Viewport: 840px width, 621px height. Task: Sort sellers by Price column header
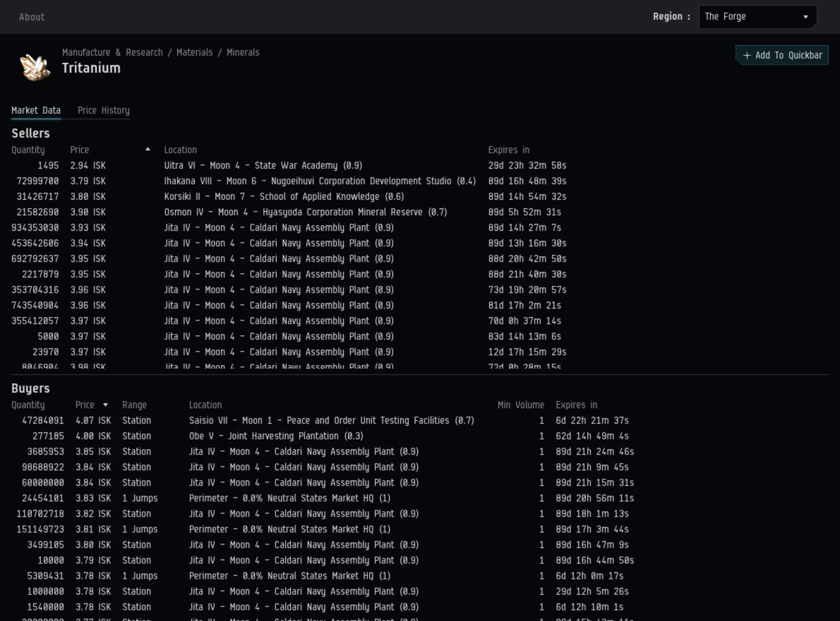coord(79,150)
